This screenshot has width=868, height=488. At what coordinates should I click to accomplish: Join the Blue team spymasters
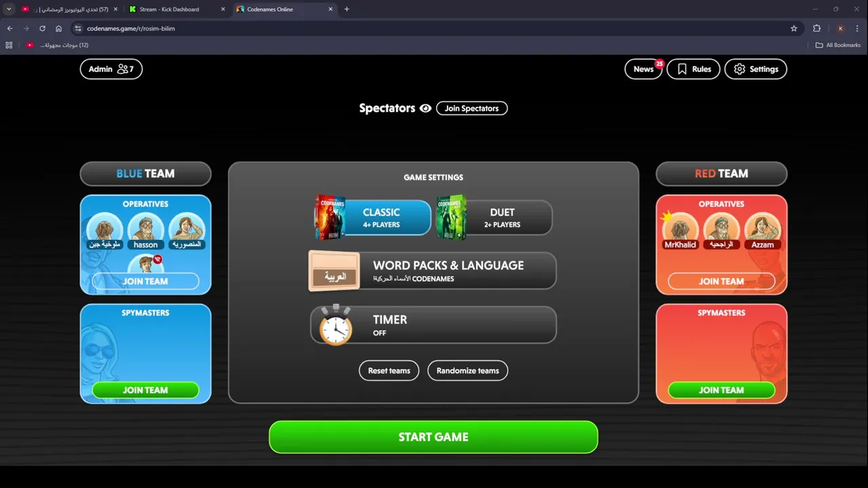(145, 390)
